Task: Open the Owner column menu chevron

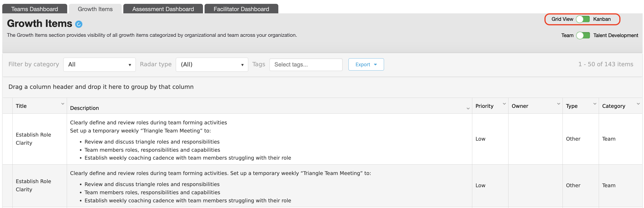Action: 558,104
